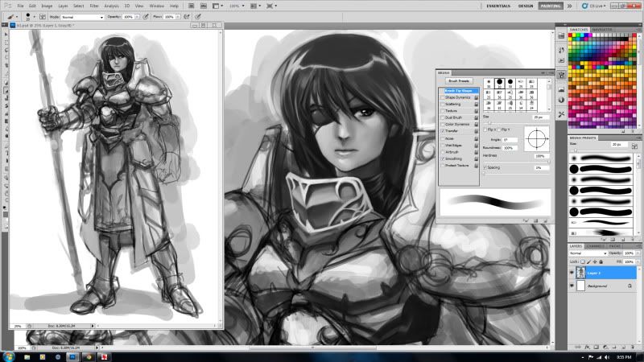
Task: Click the Brush Presets button
Action: click(x=460, y=81)
